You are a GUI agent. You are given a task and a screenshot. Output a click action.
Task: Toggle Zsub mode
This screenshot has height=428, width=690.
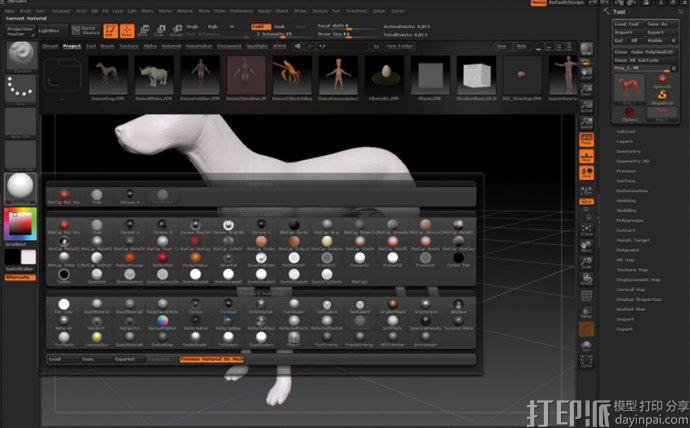279,27
